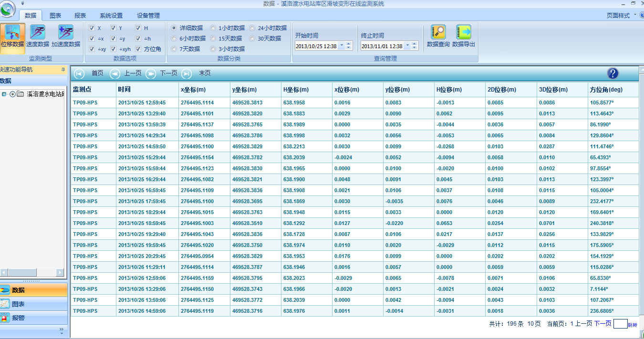The image size is (644, 339).
Task: Open the 开始时间 date dropdown arrow
Action: 341,46
